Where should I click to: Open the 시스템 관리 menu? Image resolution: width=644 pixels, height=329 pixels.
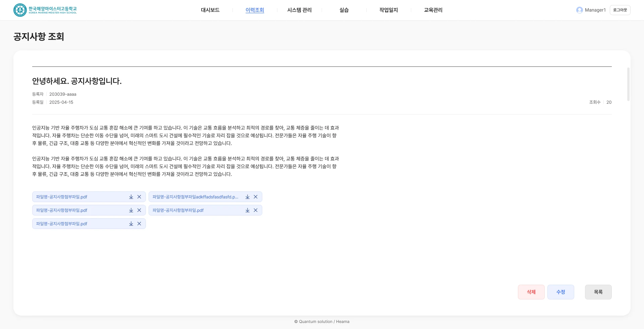point(300,10)
